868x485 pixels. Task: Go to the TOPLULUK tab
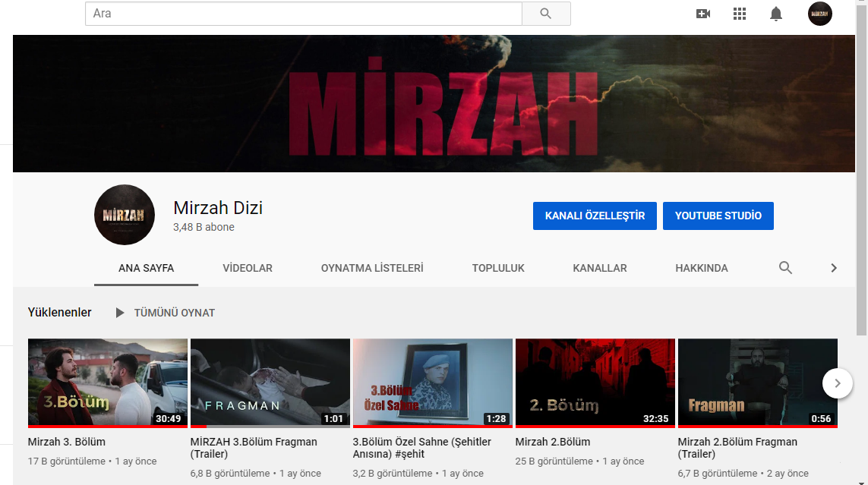[x=498, y=268]
